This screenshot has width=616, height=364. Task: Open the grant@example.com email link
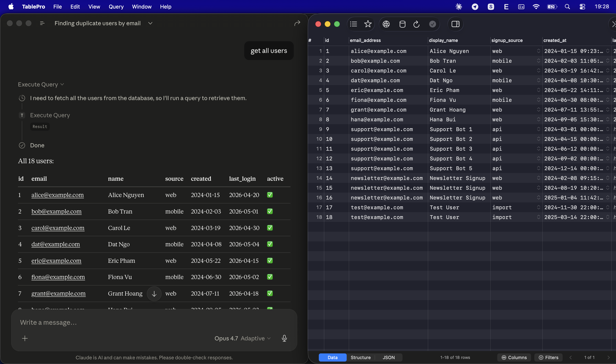58,294
